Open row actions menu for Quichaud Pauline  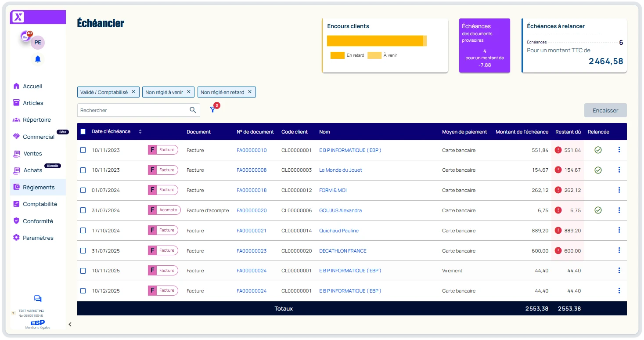(619, 230)
